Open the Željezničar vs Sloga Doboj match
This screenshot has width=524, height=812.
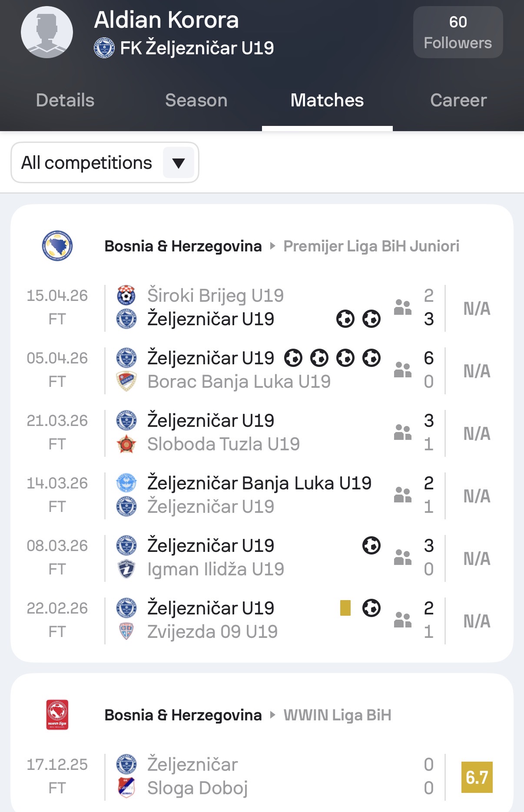pyautogui.click(x=261, y=776)
